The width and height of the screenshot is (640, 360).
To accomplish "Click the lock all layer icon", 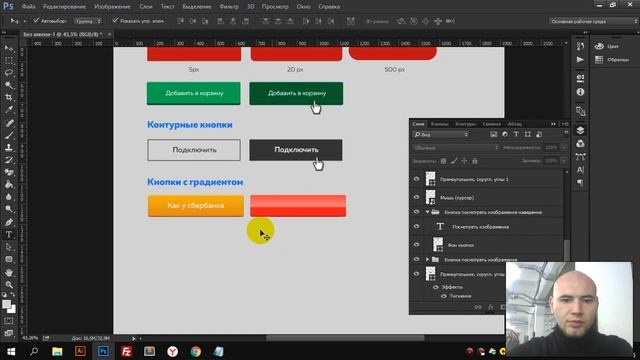I will pyautogui.click(x=475, y=161).
